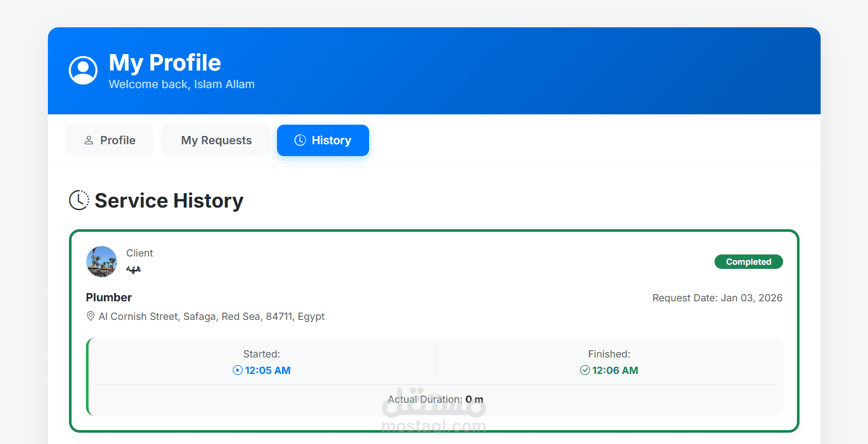Click the checkmark icon next to 12:06 AM
Screen dimensions: 868x444
[x=585, y=370]
